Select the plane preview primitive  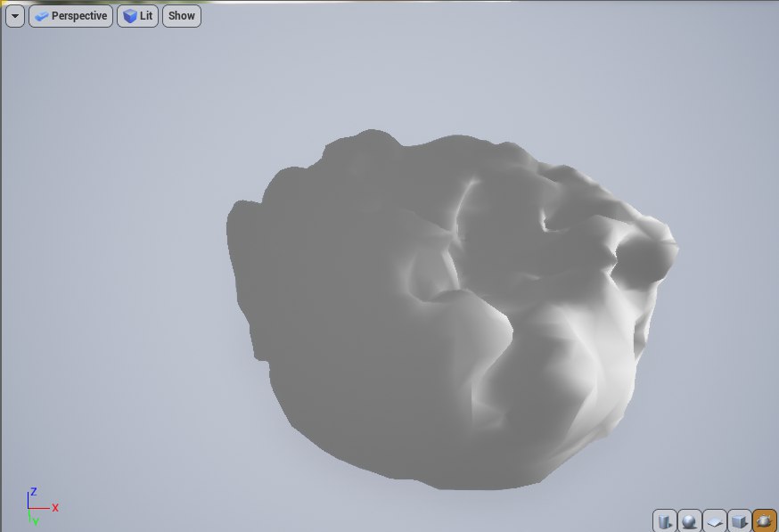coord(715,521)
